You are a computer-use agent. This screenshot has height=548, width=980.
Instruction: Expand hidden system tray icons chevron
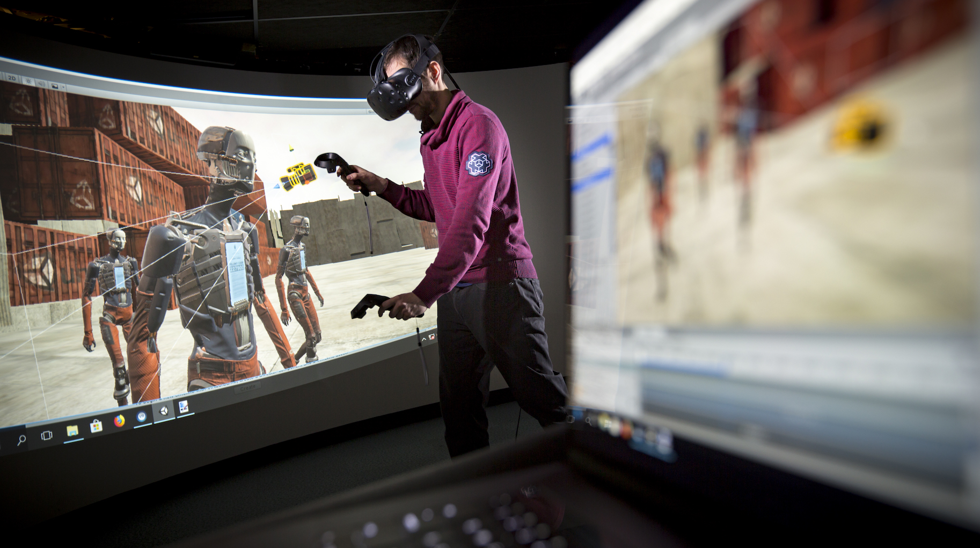(424, 338)
